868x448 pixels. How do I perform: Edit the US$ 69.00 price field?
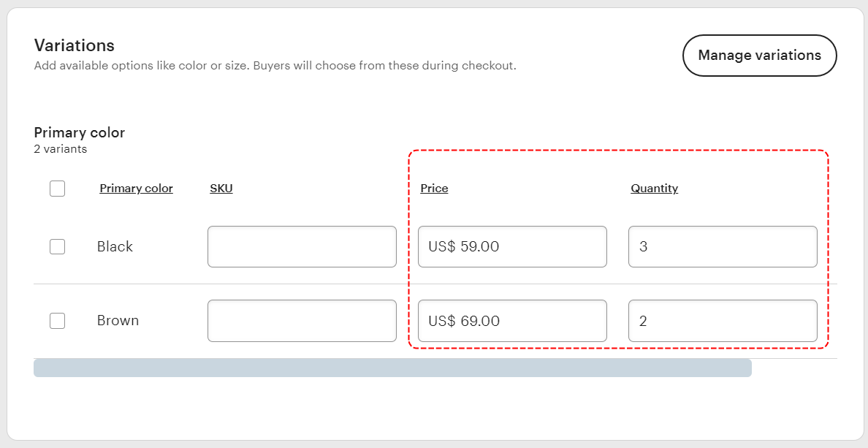tap(511, 320)
